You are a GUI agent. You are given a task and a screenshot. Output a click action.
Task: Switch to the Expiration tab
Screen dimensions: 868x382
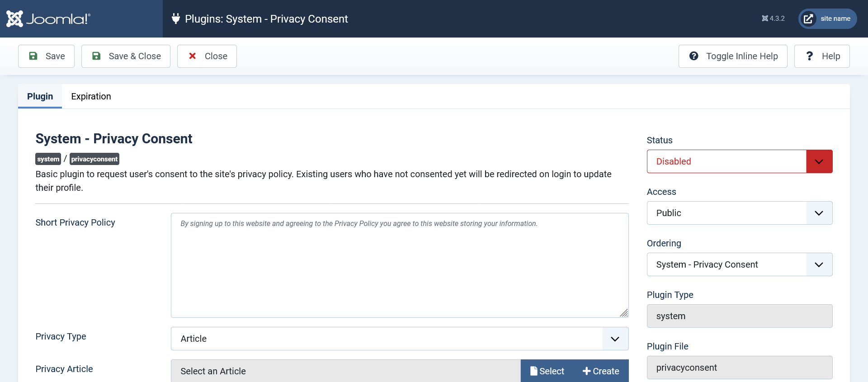click(91, 96)
